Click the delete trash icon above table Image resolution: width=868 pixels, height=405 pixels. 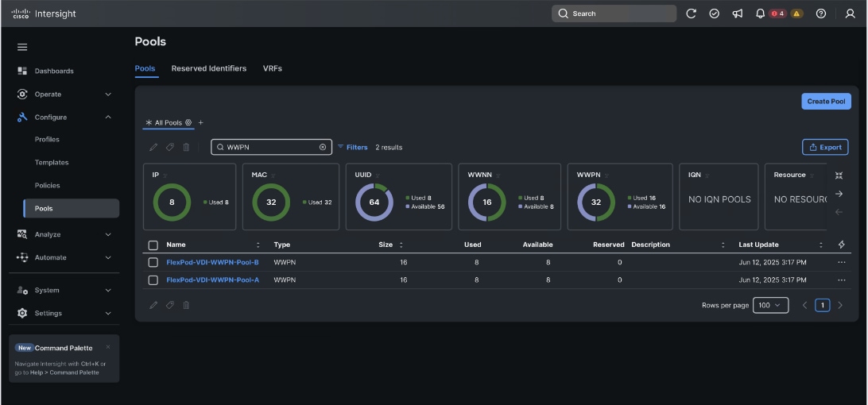pyautogui.click(x=186, y=147)
